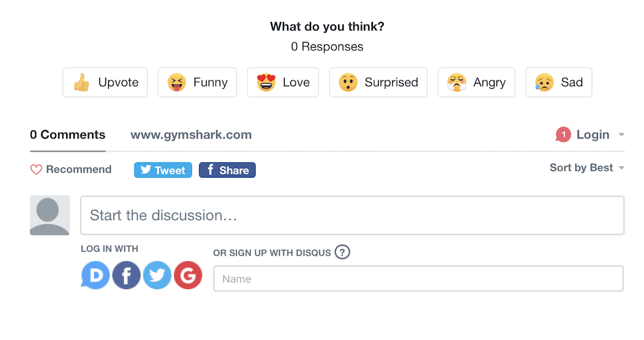Toggle the heart Recommend button
Screen dimensions: 644x340
pyautogui.click(x=71, y=169)
